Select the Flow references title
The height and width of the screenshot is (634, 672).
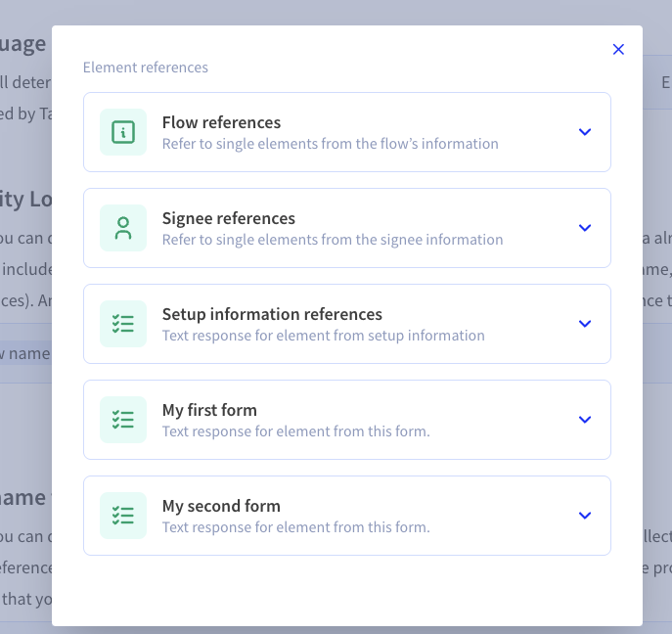[x=221, y=122]
